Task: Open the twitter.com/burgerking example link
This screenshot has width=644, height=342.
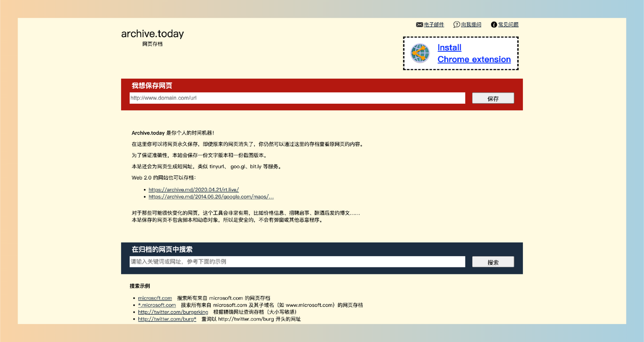Action: 173,312
